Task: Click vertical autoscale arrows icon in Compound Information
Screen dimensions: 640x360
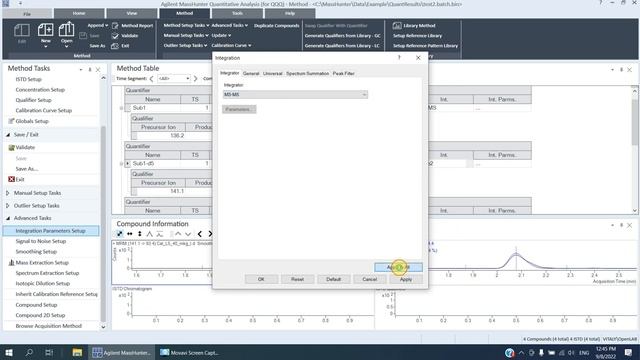Action: pos(140,234)
